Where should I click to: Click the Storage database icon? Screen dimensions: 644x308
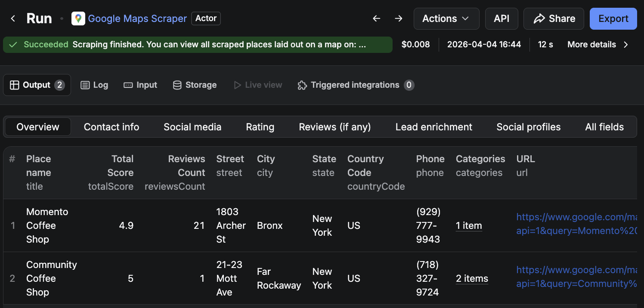pyautogui.click(x=177, y=85)
